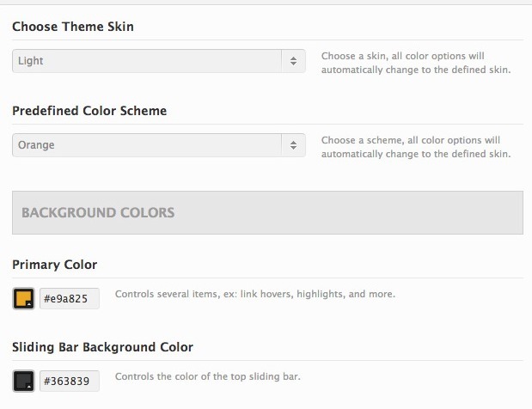This screenshot has height=409, width=532.
Task: Click the up-down arrows on the Orange dropdown
Action: point(293,145)
